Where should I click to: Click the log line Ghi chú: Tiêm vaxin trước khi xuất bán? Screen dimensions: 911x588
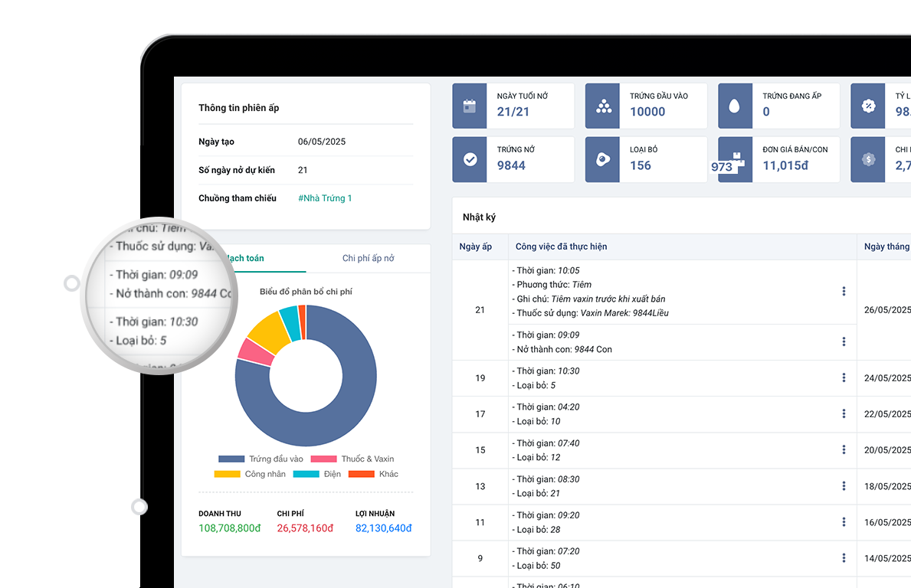(x=588, y=299)
